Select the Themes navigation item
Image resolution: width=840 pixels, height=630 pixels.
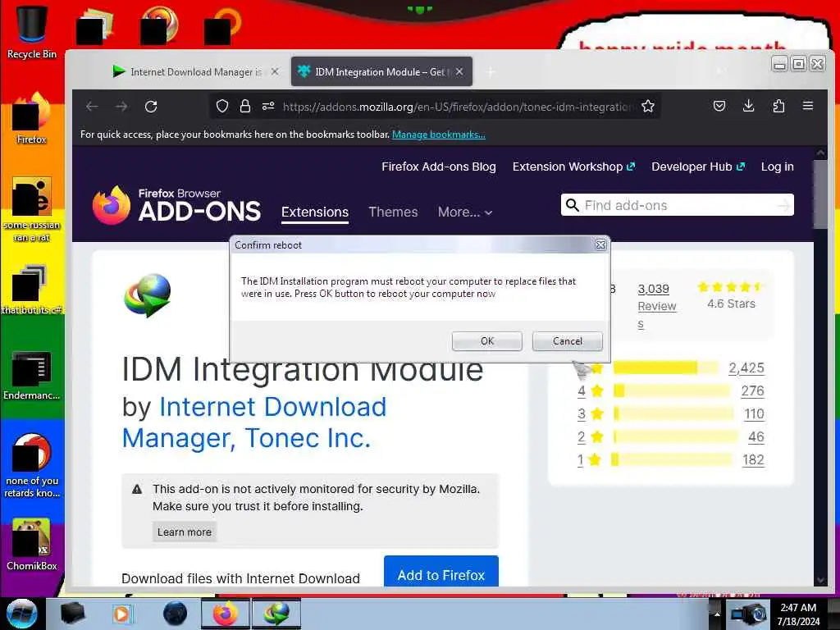[393, 212]
